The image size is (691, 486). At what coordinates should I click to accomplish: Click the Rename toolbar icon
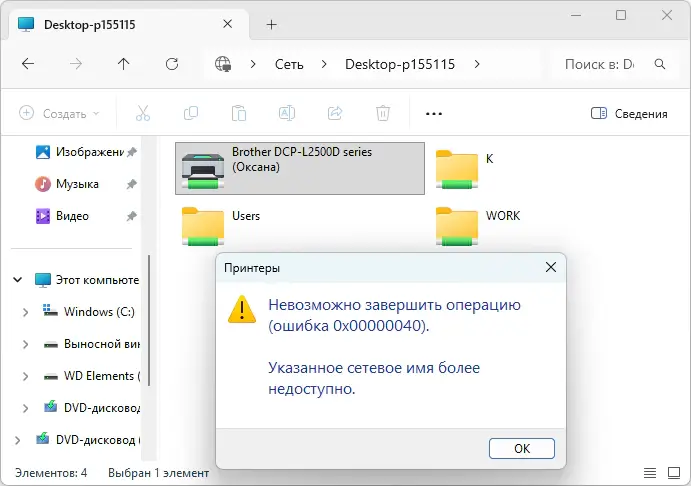click(287, 113)
